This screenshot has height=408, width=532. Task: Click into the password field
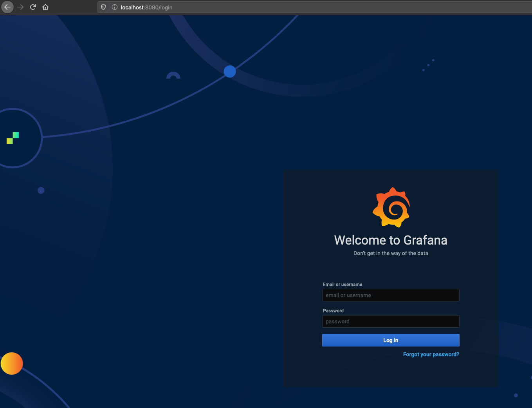tap(391, 321)
